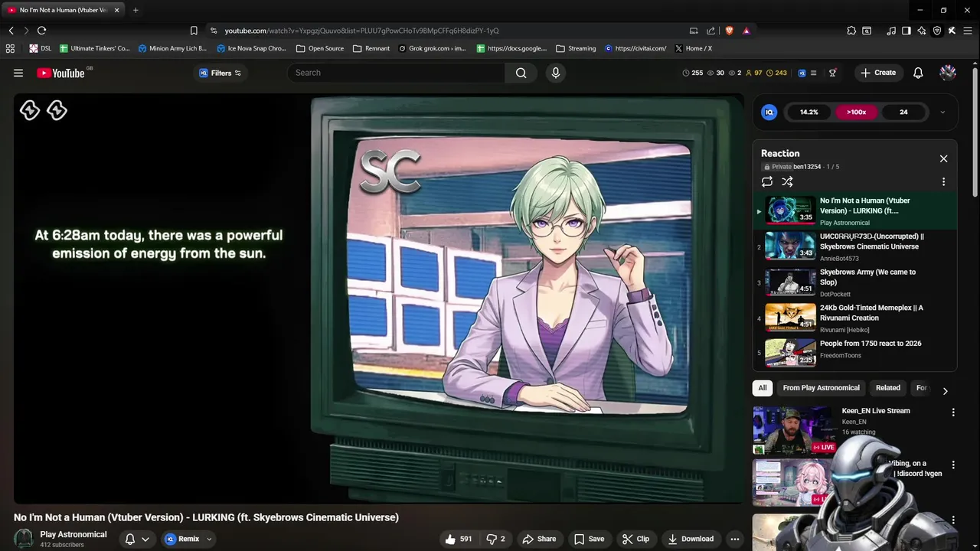Show more filter chips with right arrow
980x551 pixels.
[945, 390]
